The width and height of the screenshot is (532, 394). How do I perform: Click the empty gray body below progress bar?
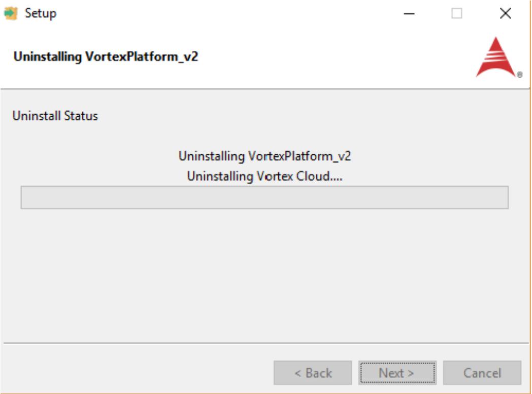click(x=264, y=275)
